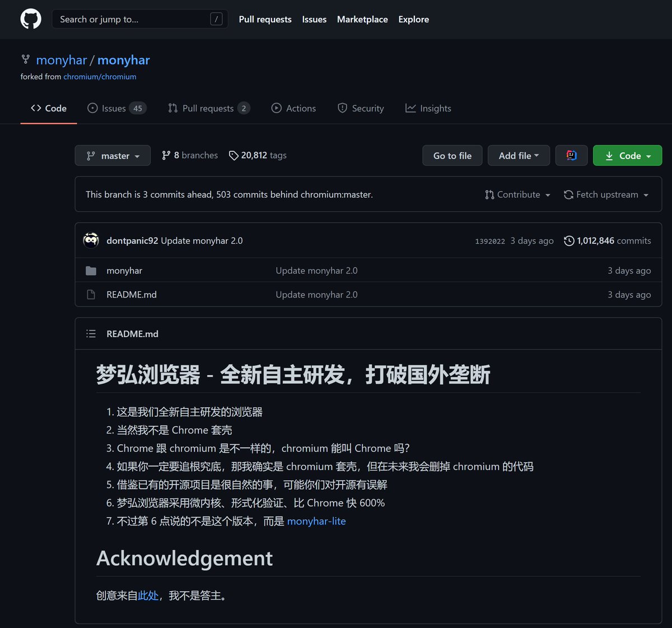Screen dimensions: 672x628
Task: Open the monyhar folder
Action: pos(124,271)
